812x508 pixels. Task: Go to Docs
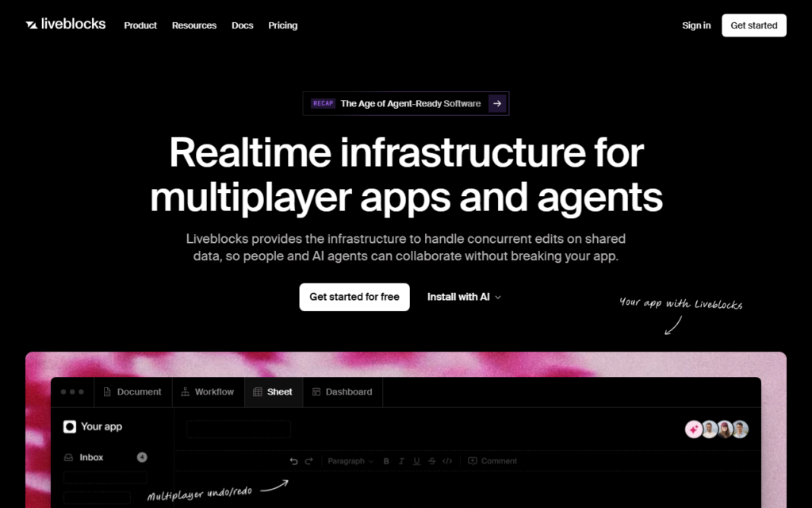pyautogui.click(x=243, y=25)
